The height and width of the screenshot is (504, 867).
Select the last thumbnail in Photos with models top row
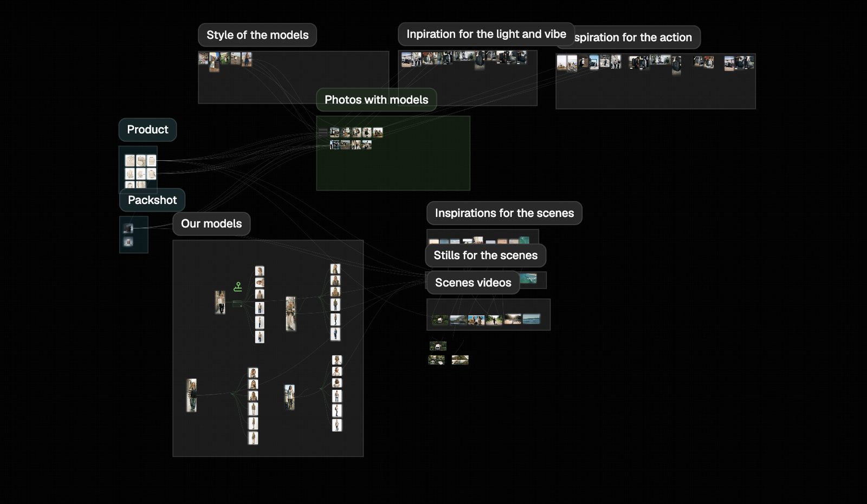click(378, 132)
